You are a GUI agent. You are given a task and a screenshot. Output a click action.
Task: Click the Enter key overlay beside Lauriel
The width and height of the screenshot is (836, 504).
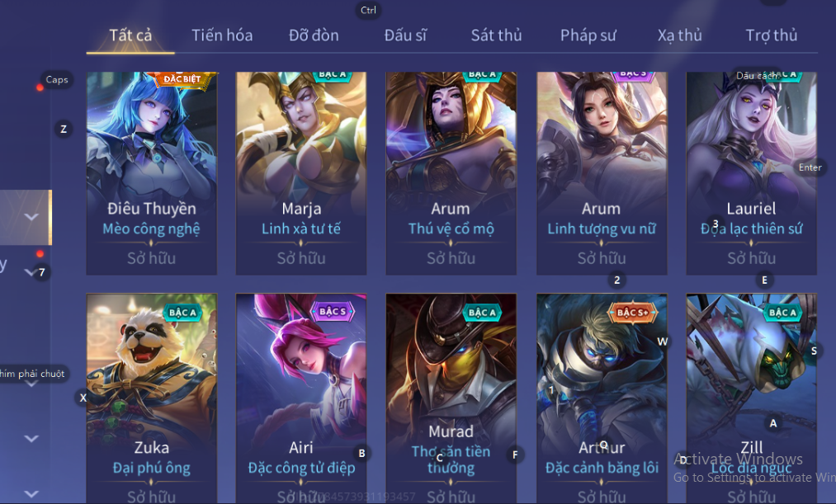810,167
